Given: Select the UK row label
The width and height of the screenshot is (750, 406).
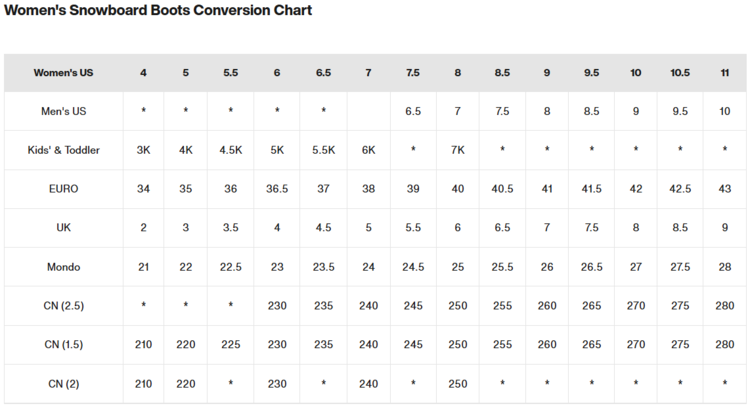Looking at the screenshot, I should 63,228.
